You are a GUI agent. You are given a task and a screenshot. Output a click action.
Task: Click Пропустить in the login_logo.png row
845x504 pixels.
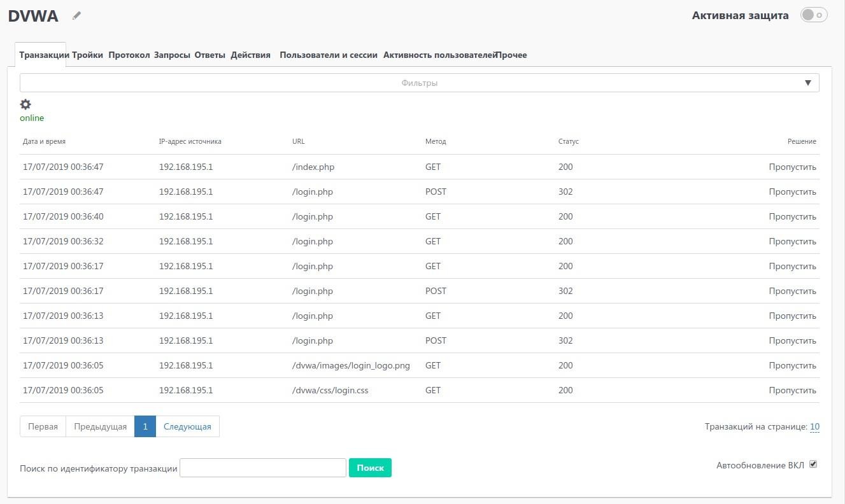point(792,365)
